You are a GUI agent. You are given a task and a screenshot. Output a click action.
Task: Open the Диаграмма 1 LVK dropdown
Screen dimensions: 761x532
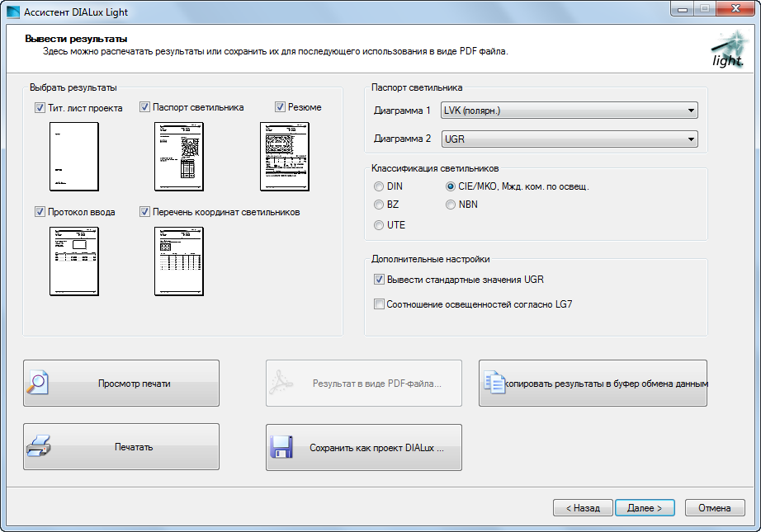[x=570, y=111]
